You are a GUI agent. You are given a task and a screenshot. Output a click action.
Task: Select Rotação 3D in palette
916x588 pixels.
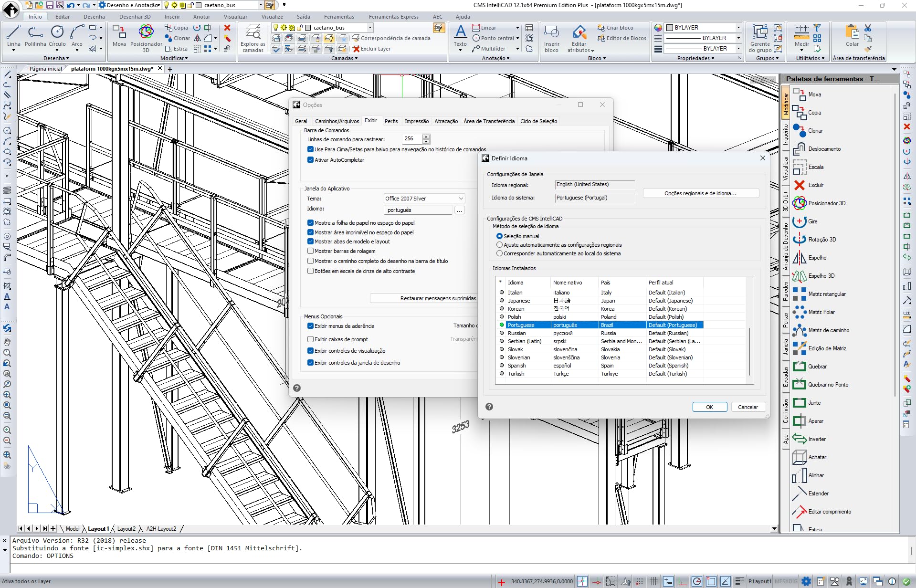coord(814,240)
